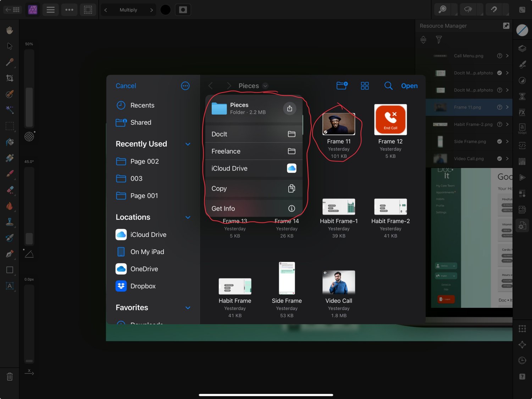This screenshot has height=399, width=532.
Task: Open the History clock panel
Action: pos(522,361)
